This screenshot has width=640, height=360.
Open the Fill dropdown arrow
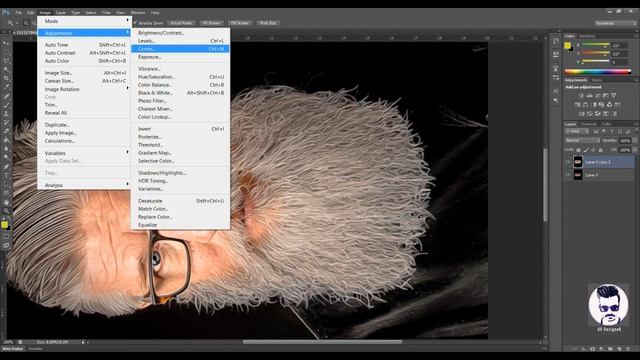pyautogui.click(x=636, y=150)
